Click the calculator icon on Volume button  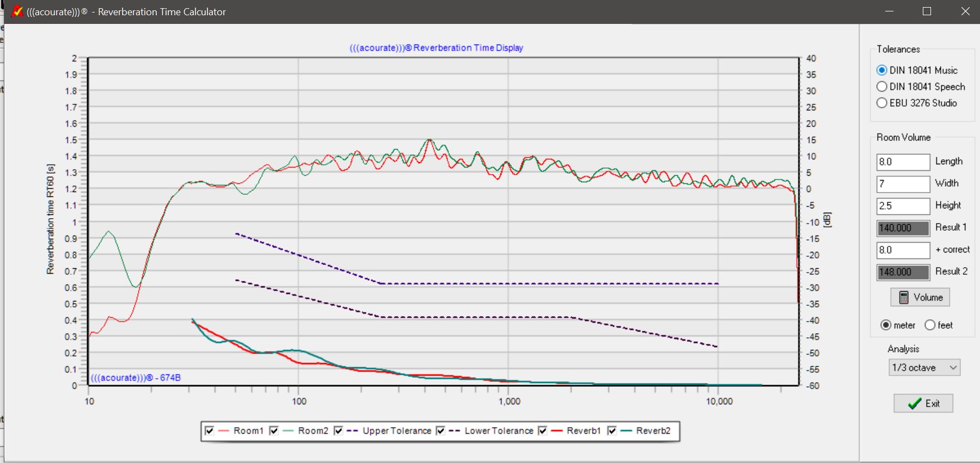pyautogui.click(x=904, y=298)
